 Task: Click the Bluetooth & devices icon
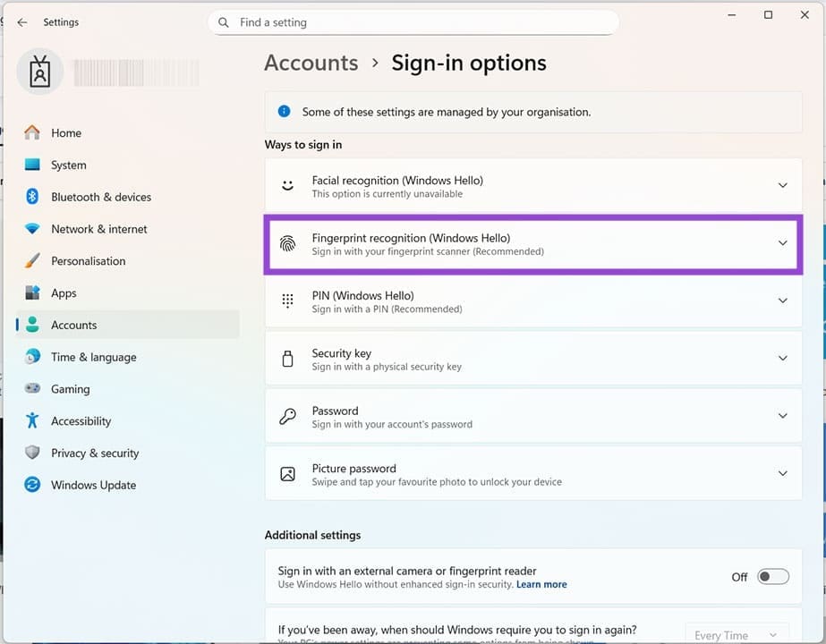pyautogui.click(x=32, y=197)
